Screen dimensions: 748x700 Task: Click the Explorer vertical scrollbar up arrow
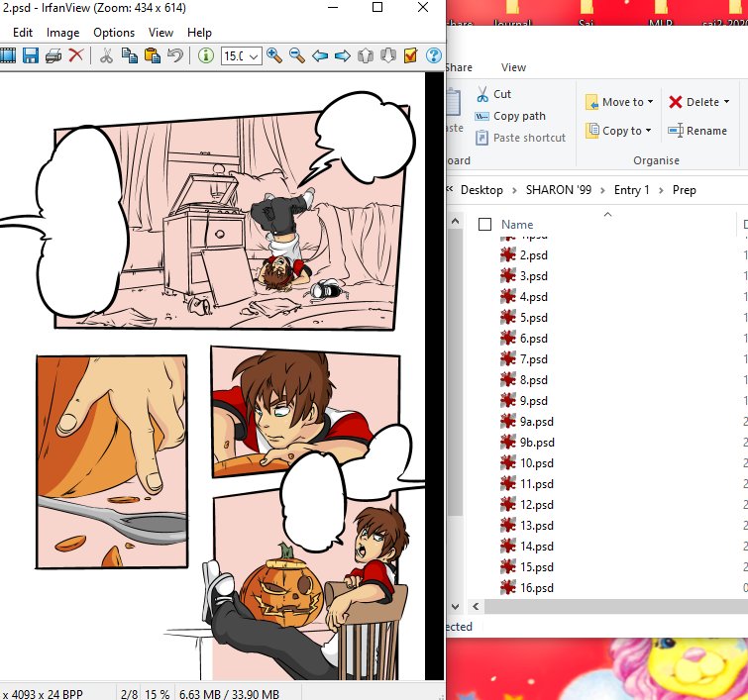(x=455, y=221)
